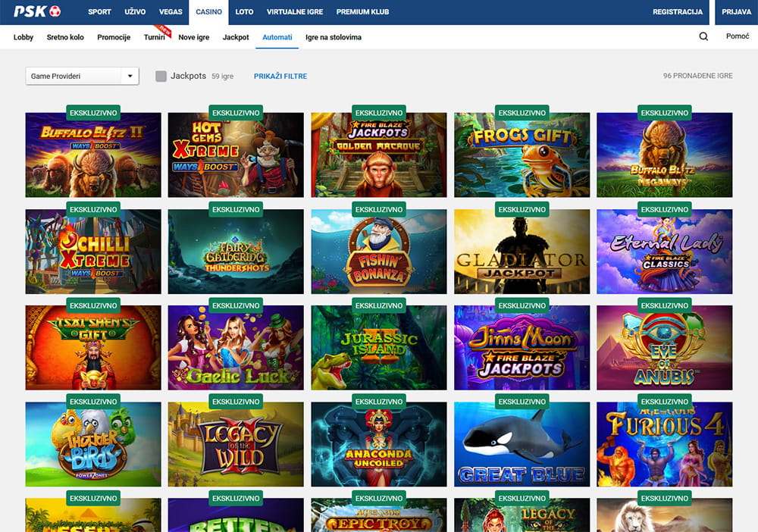Click the Pomoć link

coord(738,36)
